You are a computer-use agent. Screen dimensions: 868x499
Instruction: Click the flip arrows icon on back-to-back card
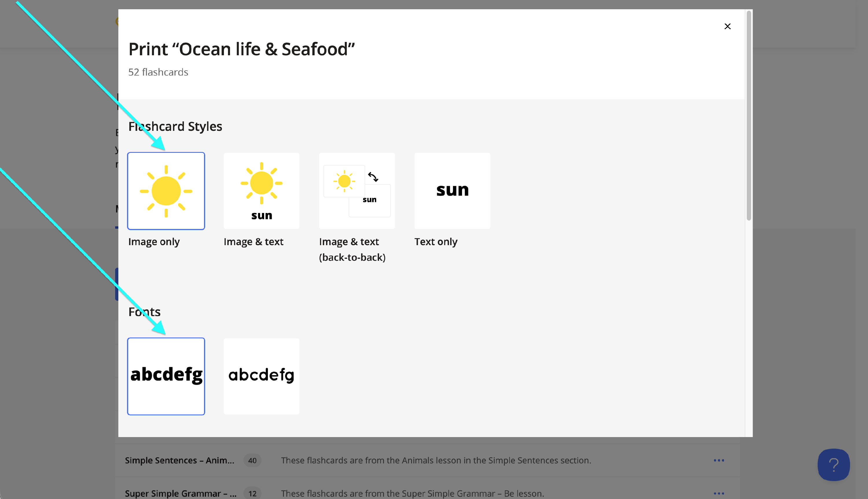(373, 177)
